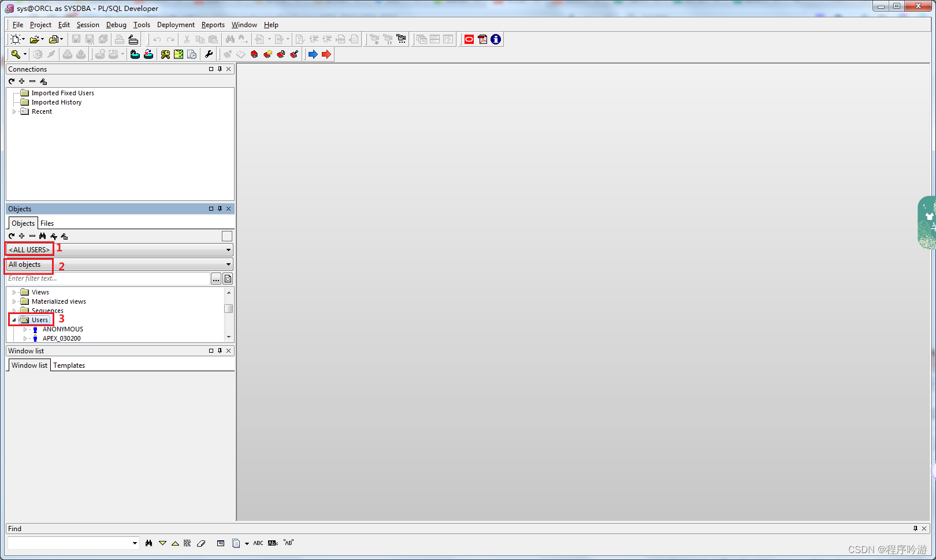Pin the Connections panel
The image size is (936, 560).
pos(220,69)
